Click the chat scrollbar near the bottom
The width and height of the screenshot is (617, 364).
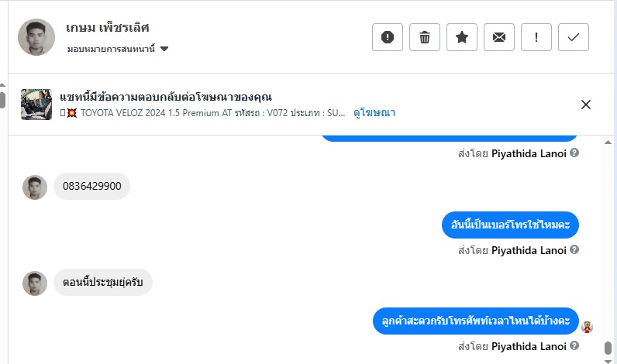pyautogui.click(x=608, y=349)
